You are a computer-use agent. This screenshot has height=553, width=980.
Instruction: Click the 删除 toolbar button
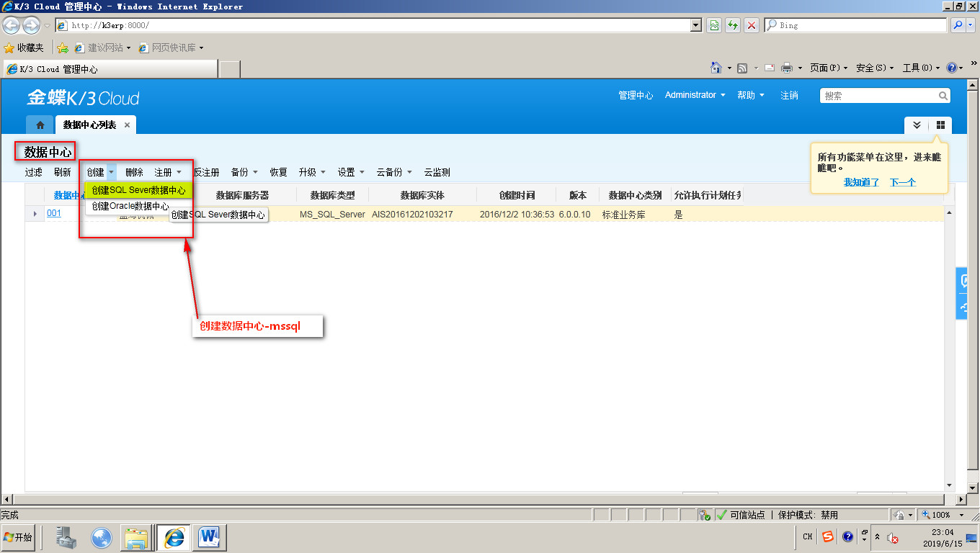(x=134, y=173)
